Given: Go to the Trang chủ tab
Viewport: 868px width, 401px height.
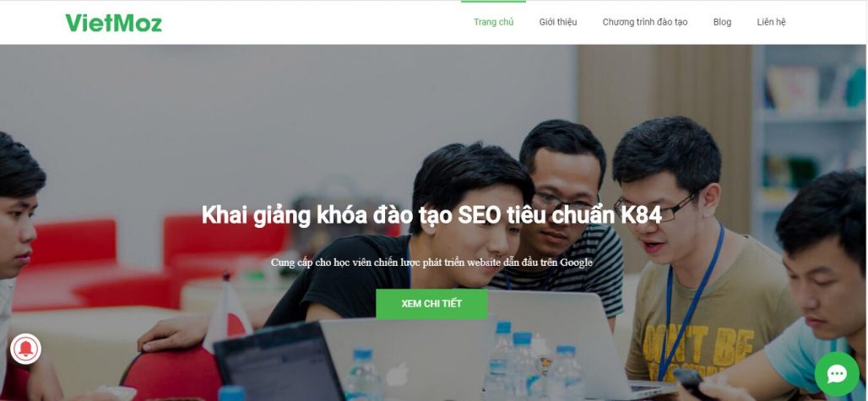Looking at the screenshot, I should 493,22.
